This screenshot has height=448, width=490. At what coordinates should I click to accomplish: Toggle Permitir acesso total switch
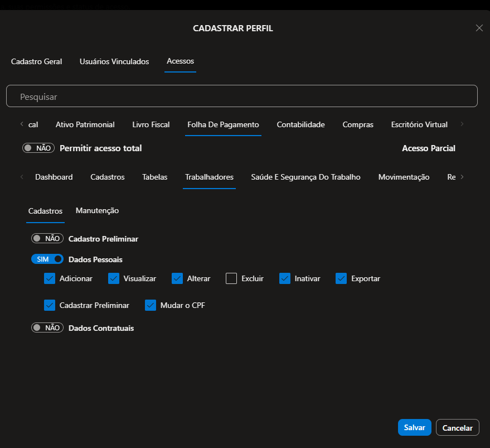click(x=38, y=148)
